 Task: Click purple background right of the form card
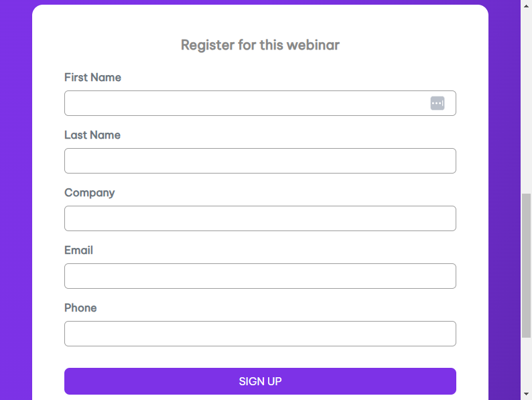[x=505, y=204]
